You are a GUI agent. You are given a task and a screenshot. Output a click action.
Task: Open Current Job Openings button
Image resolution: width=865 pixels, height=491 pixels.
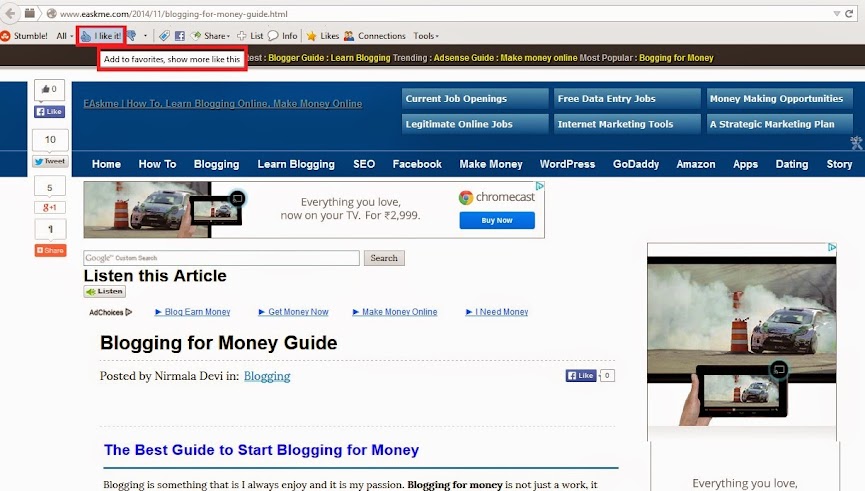pos(475,99)
